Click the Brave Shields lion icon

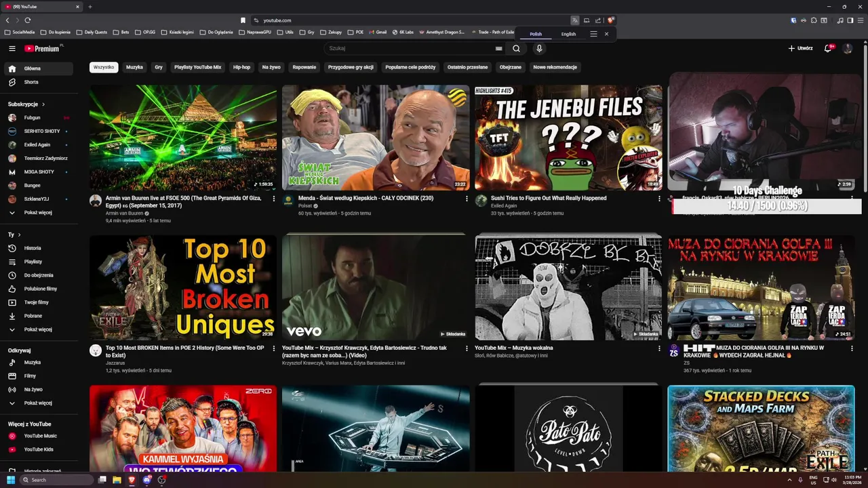click(611, 20)
